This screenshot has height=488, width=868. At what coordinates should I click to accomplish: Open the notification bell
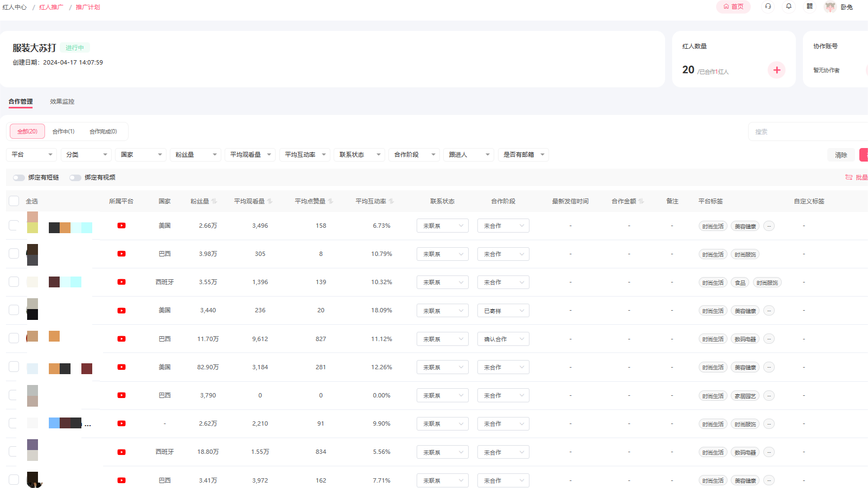coord(789,7)
